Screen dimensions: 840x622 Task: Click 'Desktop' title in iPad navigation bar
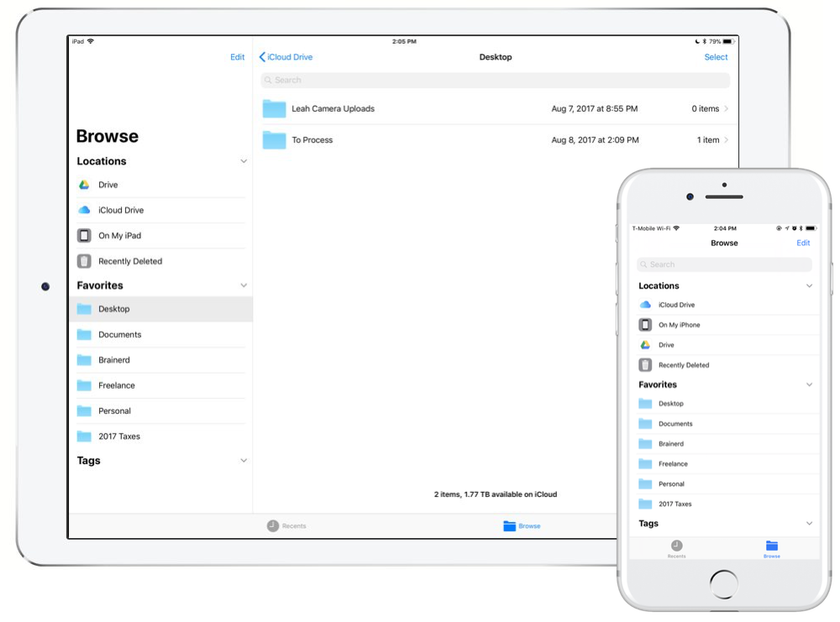point(496,57)
